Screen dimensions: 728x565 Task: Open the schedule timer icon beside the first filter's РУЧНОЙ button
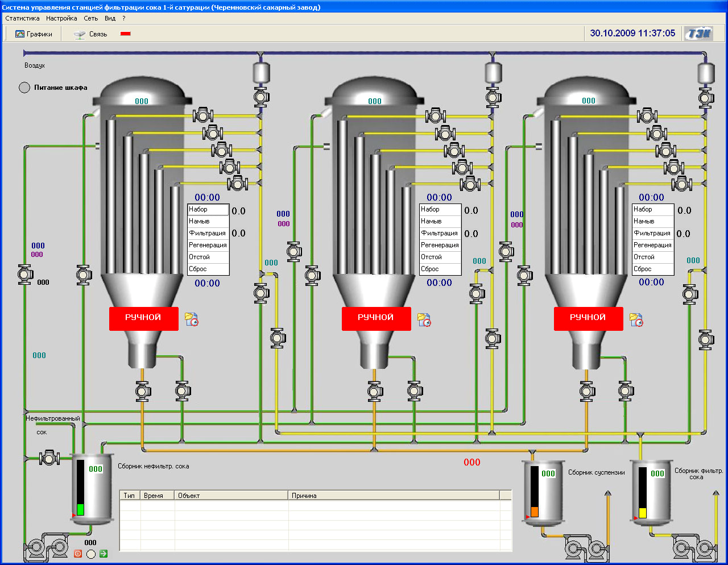coord(192,319)
